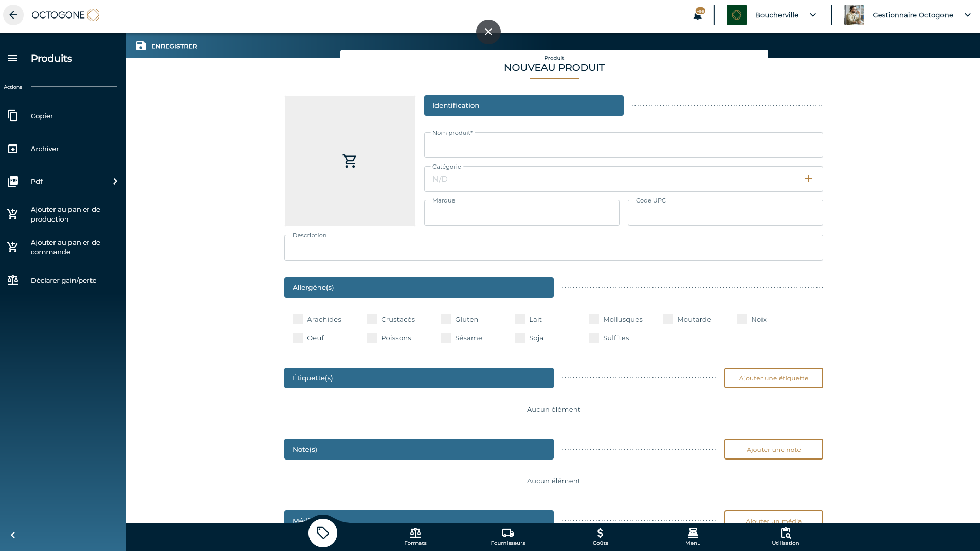Select the tag identification tab icon
The height and width of the screenshot is (551, 980).
[323, 533]
